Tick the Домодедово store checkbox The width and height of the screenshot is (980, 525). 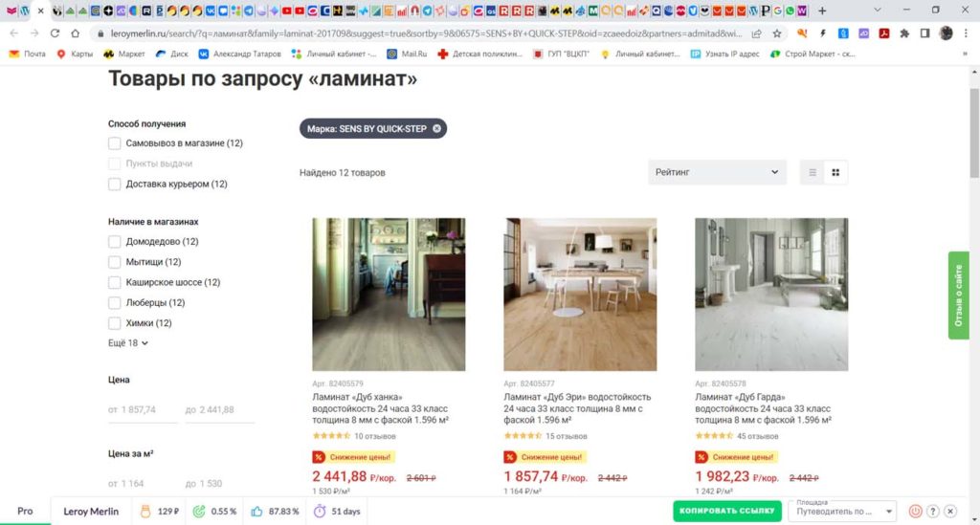115,242
